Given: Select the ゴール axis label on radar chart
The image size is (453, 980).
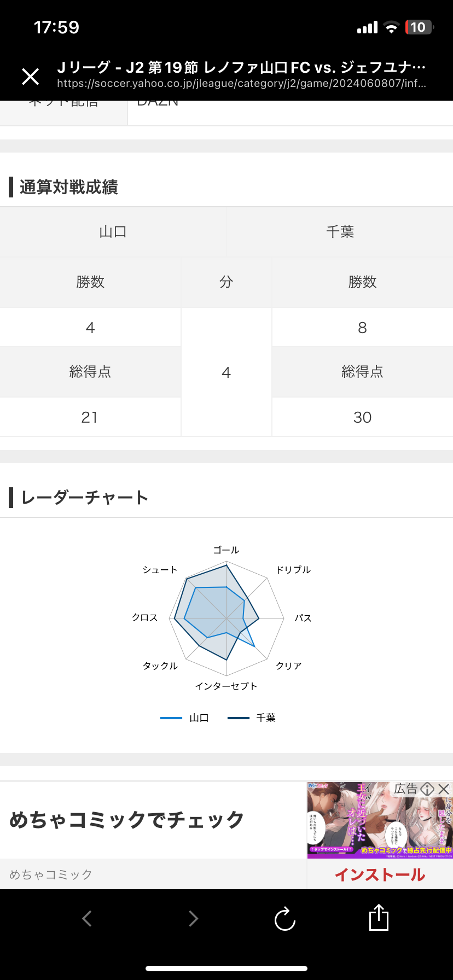Looking at the screenshot, I should click(226, 550).
